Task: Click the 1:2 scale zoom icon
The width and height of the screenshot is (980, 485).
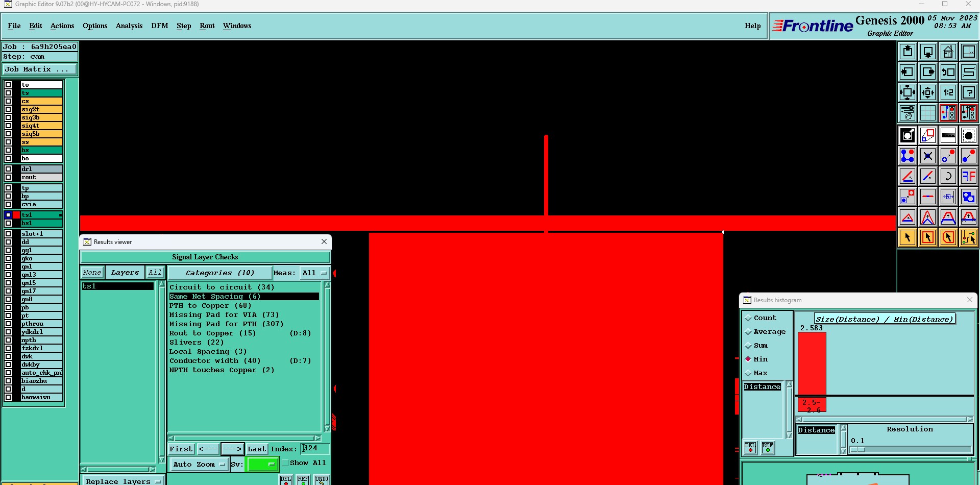Action: pos(948,92)
